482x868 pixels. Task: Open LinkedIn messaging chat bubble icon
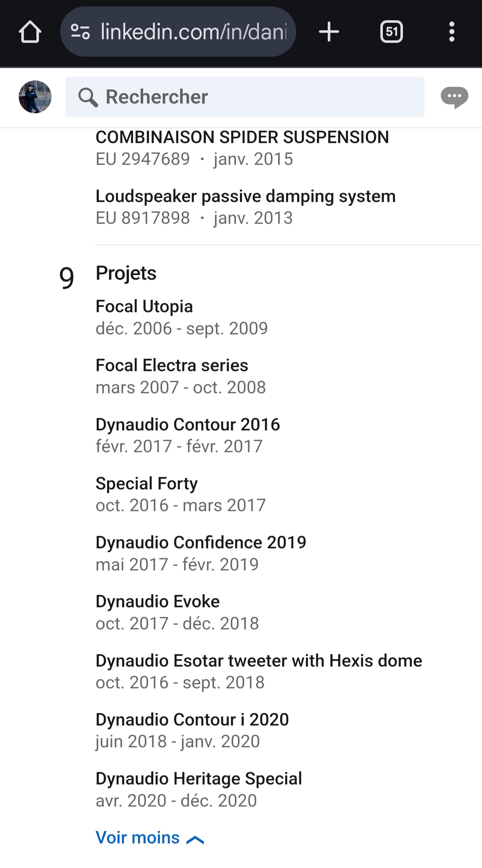(x=454, y=97)
